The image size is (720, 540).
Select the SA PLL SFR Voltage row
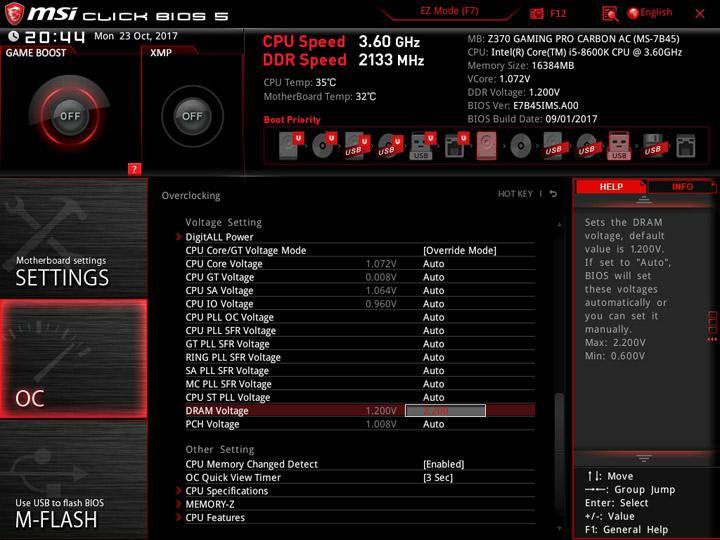click(360, 370)
